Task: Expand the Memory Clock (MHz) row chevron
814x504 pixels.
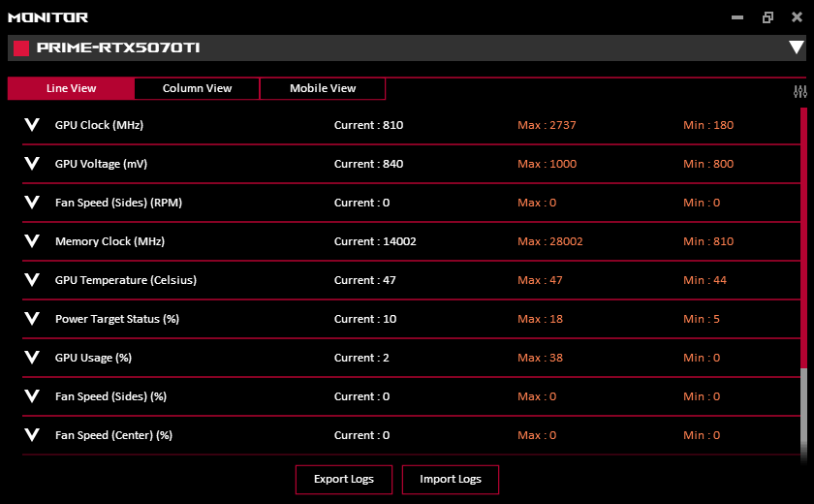Action: [x=32, y=240]
